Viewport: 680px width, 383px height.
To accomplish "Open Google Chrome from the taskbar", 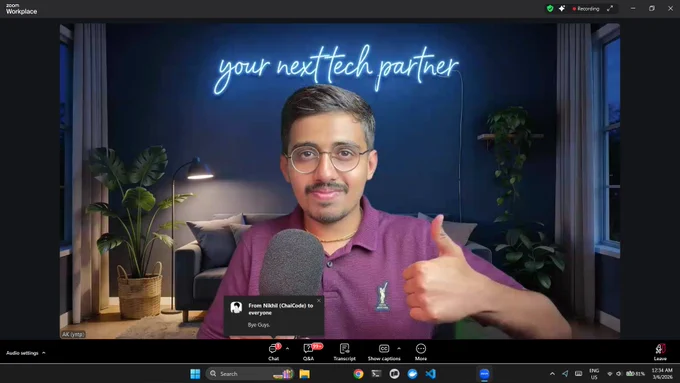I will click(x=358, y=373).
